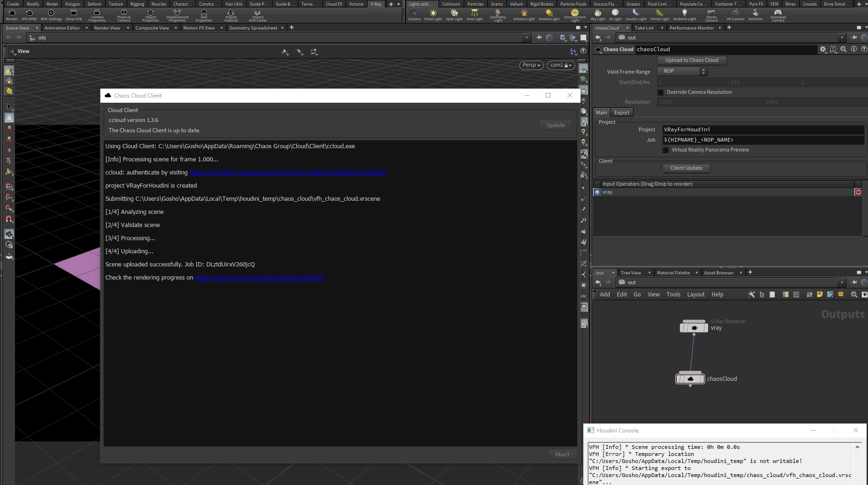Open Object Properties shelf tool
The height and width of the screenshot is (485, 868).
(x=151, y=15)
